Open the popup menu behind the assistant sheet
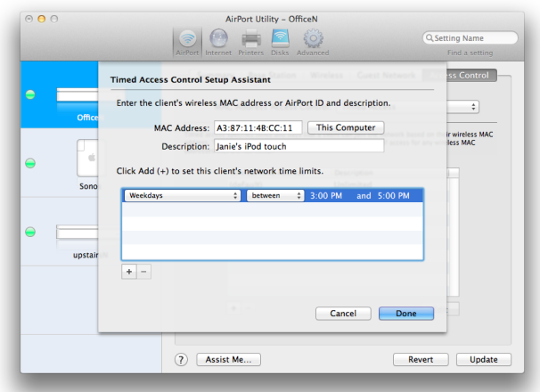This screenshot has width=540, height=392. tap(463, 107)
